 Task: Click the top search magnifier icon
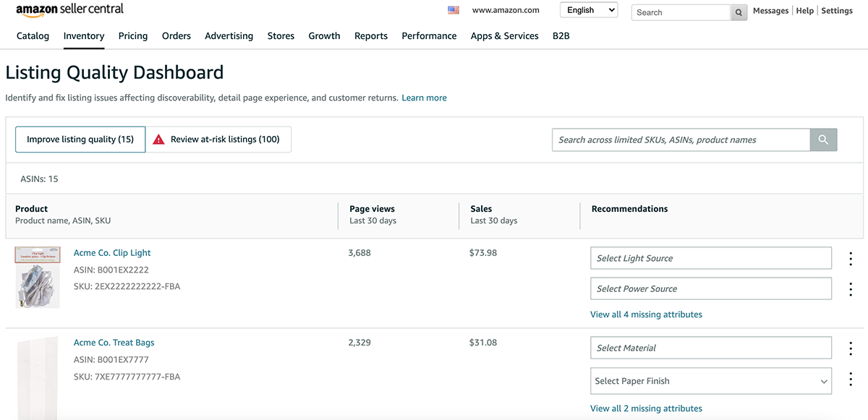739,12
